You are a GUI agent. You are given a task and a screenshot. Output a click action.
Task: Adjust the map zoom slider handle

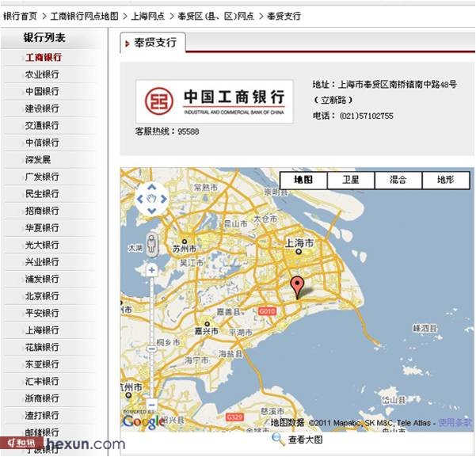coord(151,349)
